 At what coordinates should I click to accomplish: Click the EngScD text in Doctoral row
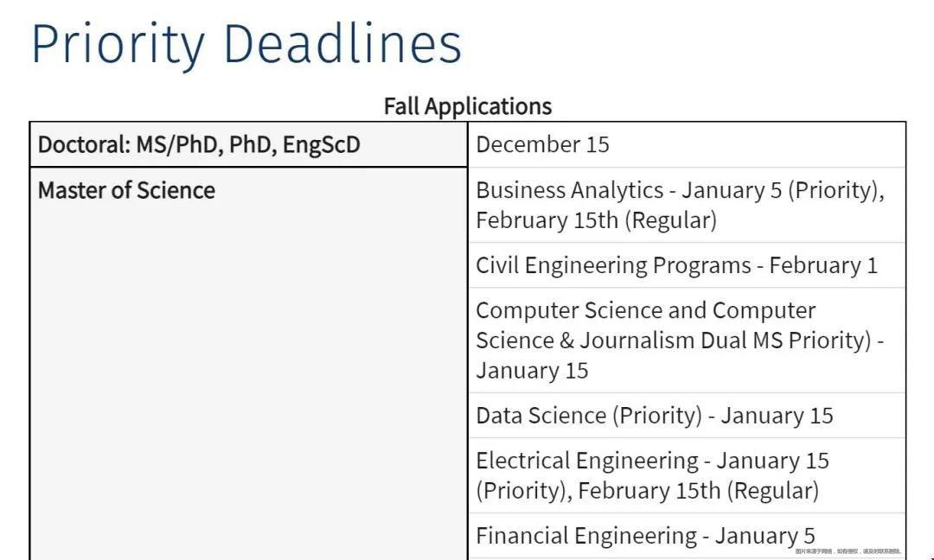coord(321,144)
